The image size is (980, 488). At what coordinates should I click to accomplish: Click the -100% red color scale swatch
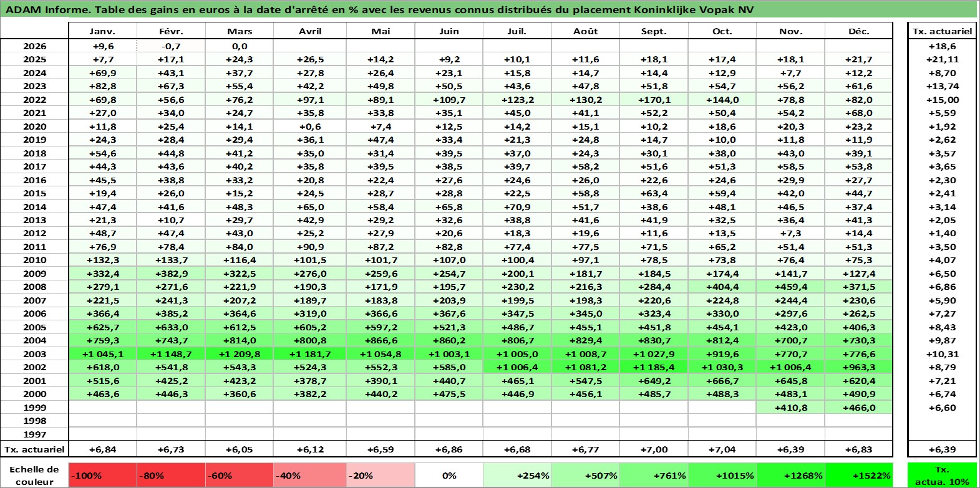click(x=103, y=476)
